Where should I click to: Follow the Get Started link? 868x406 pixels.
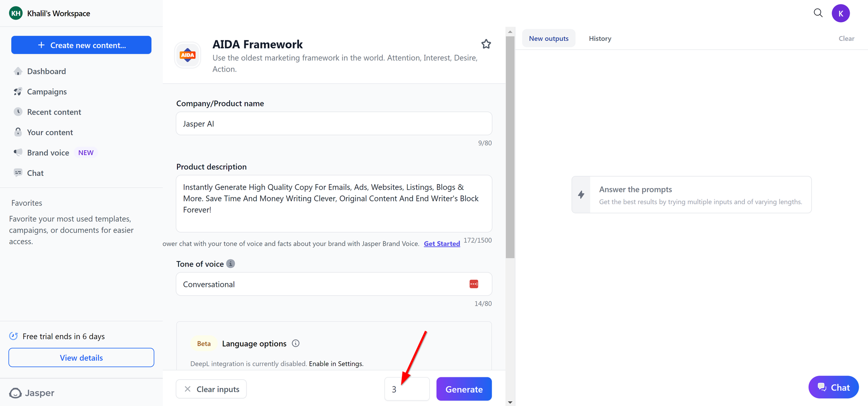click(442, 244)
